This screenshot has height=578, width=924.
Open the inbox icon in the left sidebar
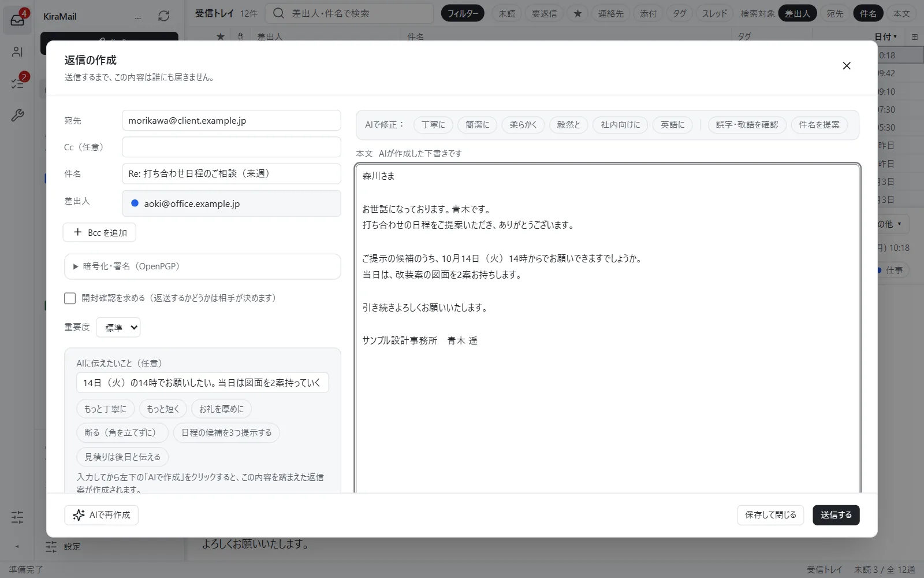pyautogui.click(x=17, y=20)
